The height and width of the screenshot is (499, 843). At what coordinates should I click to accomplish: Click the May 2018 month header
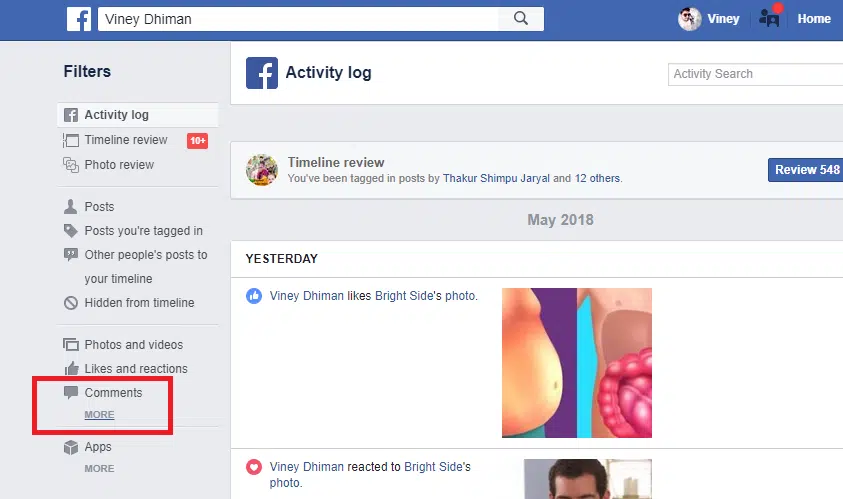pyautogui.click(x=560, y=220)
